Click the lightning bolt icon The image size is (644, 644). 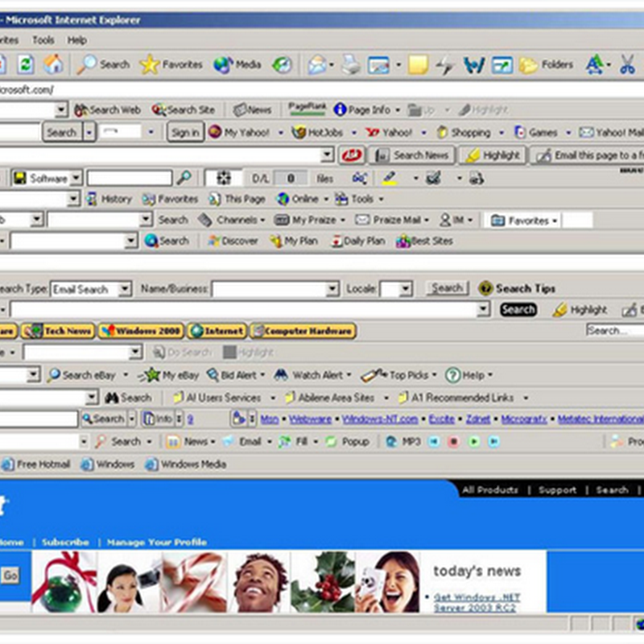pyautogui.click(x=445, y=65)
